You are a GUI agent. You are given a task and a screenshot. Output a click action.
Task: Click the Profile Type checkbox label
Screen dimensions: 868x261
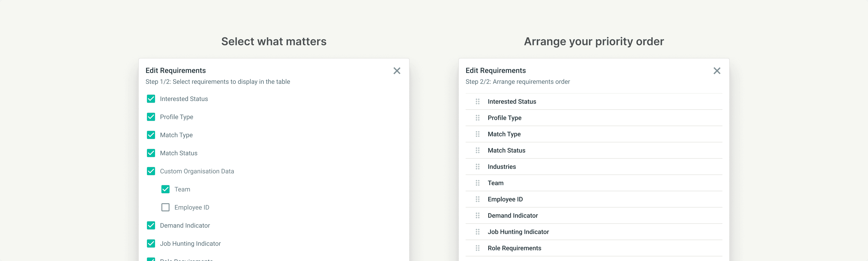click(x=176, y=117)
